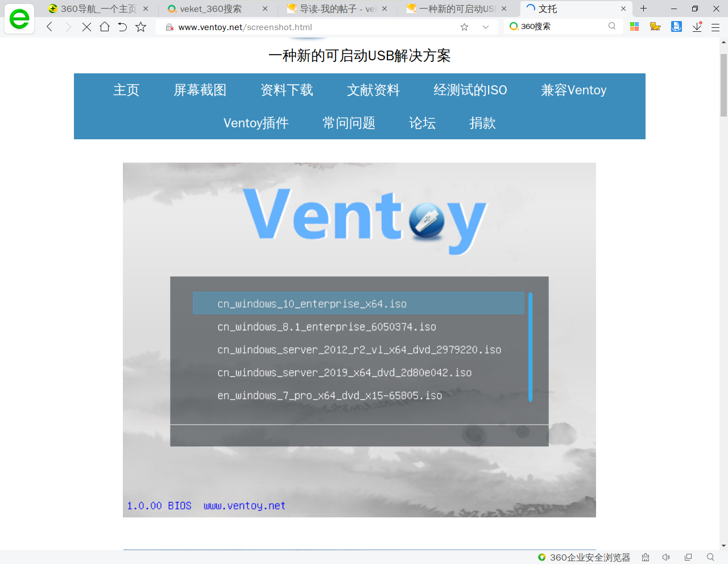The image size is (728, 564).
Task: Close the 文托 tab
Action: point(623,9)
